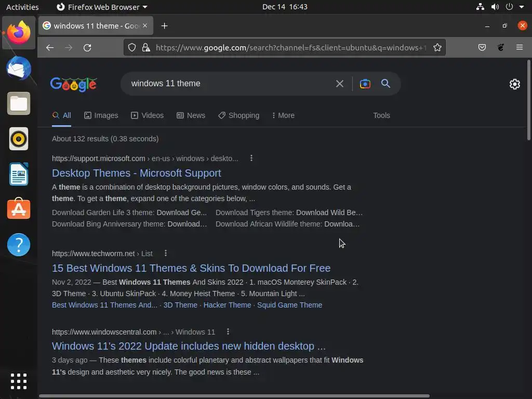
Task: View site info via the padlock icon
Action: (x=146, y=47)
